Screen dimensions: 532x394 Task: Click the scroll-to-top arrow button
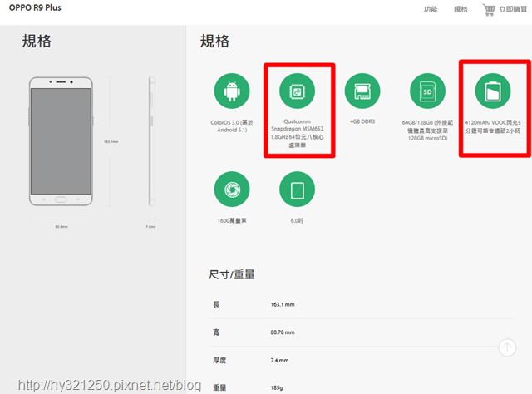(507, 347)
